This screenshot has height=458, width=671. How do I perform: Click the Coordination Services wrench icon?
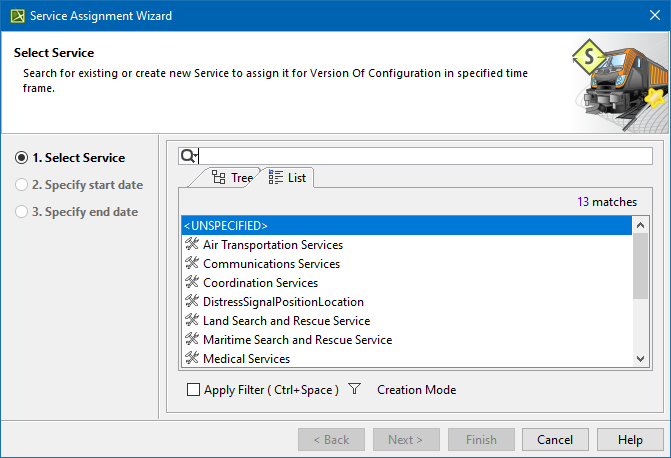pyautogui.click(x=193, y=283)
